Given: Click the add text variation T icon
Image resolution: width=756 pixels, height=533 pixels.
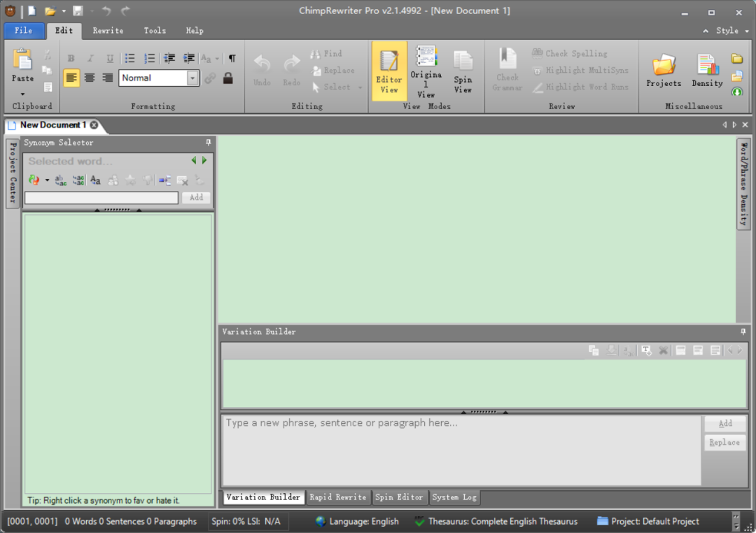Looking at the screenshot, I should (646, 350).
